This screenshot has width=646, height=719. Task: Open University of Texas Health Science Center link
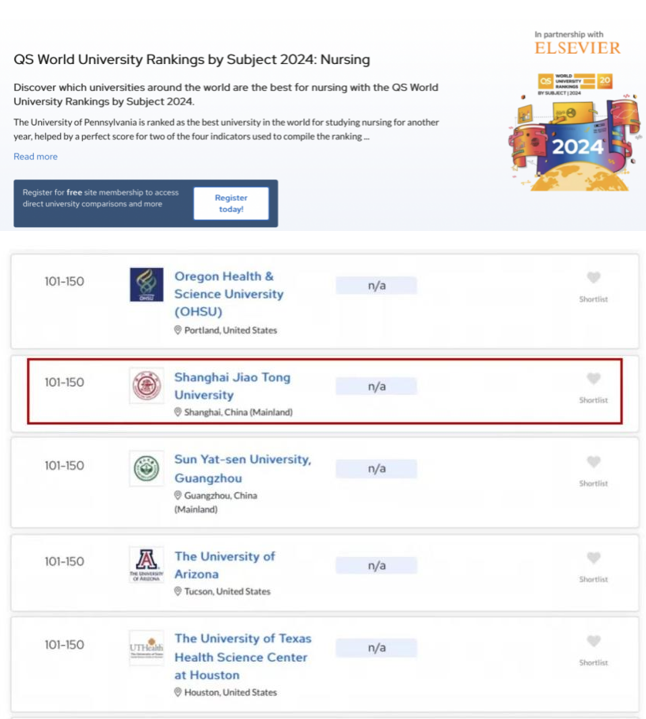(243, 657)
